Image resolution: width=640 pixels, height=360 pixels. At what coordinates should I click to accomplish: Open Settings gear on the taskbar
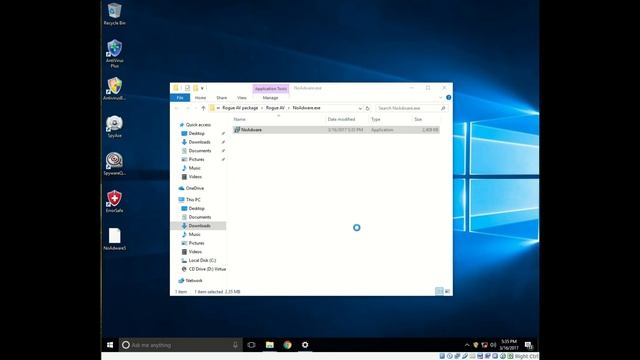pyautogui.click(x=305, y=345)
